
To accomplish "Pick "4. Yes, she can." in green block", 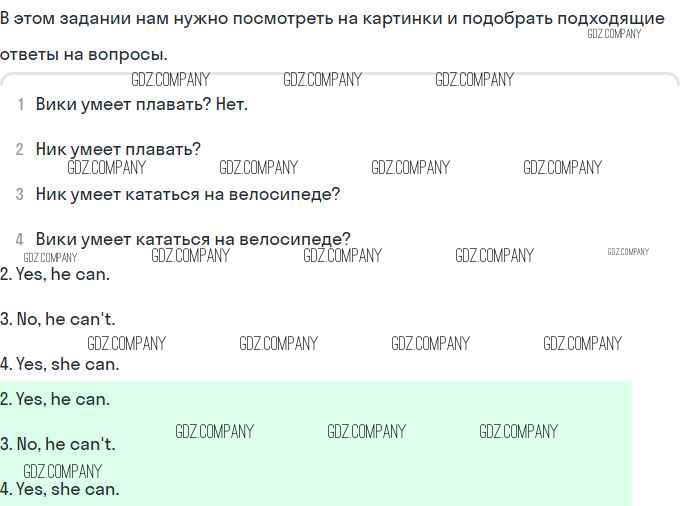I will click(x=60, y=489).
